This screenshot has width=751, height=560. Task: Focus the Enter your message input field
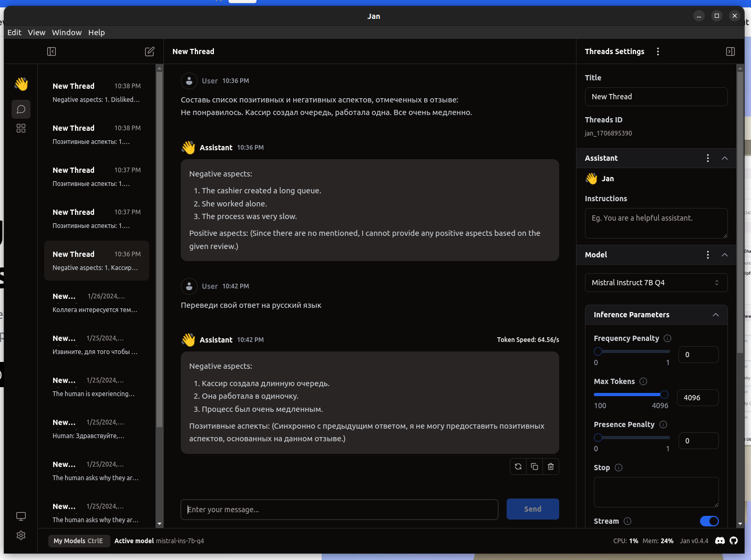tap(340, 510)
